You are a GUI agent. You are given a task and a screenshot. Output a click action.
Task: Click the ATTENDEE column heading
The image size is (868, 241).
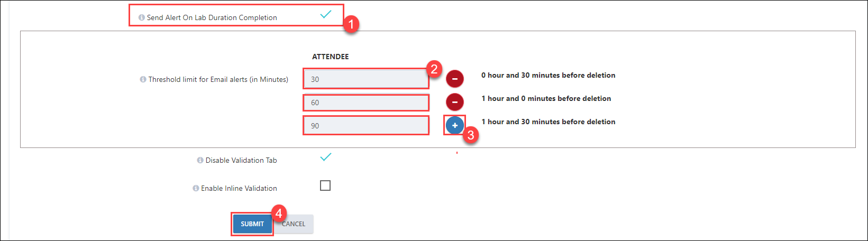click(x=331, y=57)
